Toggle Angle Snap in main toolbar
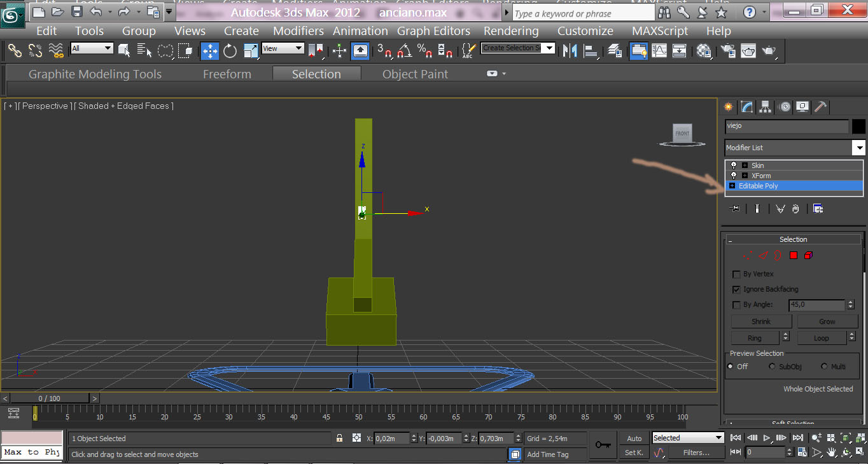Screen dimensions: 868x464 click(x=404, y=50)
